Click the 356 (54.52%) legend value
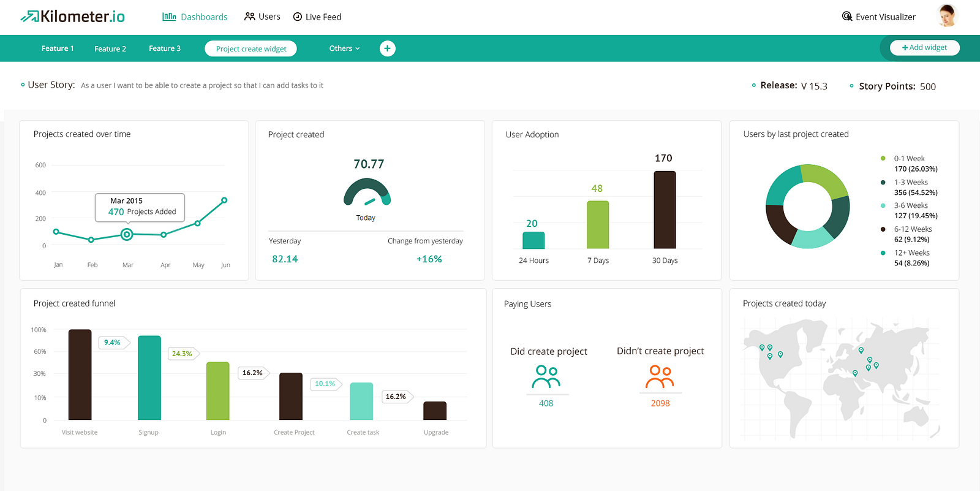Viewport: 980px width, 491px height. point(916,192)
